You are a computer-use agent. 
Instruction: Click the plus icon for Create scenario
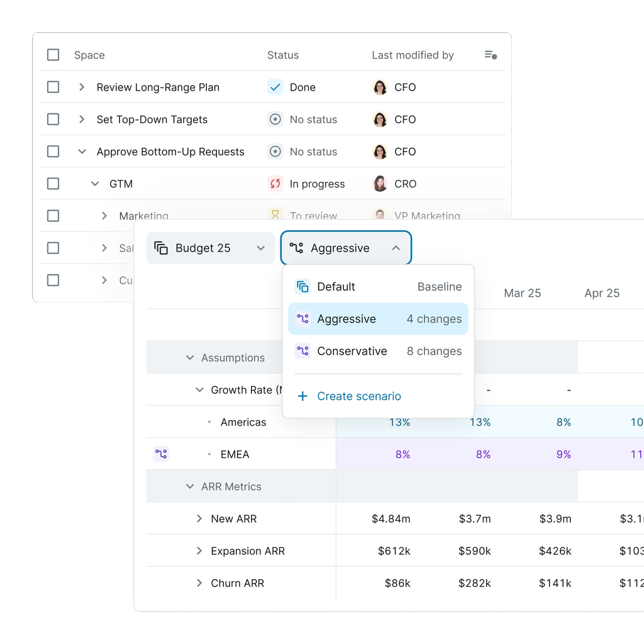[303, 396]
